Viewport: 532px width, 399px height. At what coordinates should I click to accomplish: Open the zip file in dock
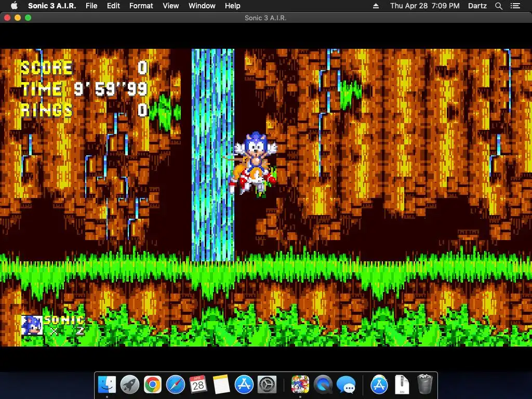[402, 384]
